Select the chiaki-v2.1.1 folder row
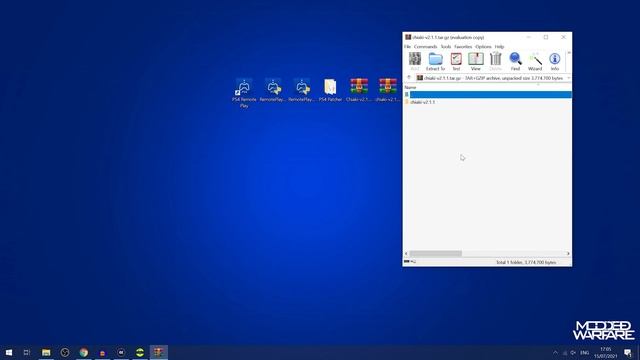Viewport: 640px width, 360px height. tap(487, 102)
